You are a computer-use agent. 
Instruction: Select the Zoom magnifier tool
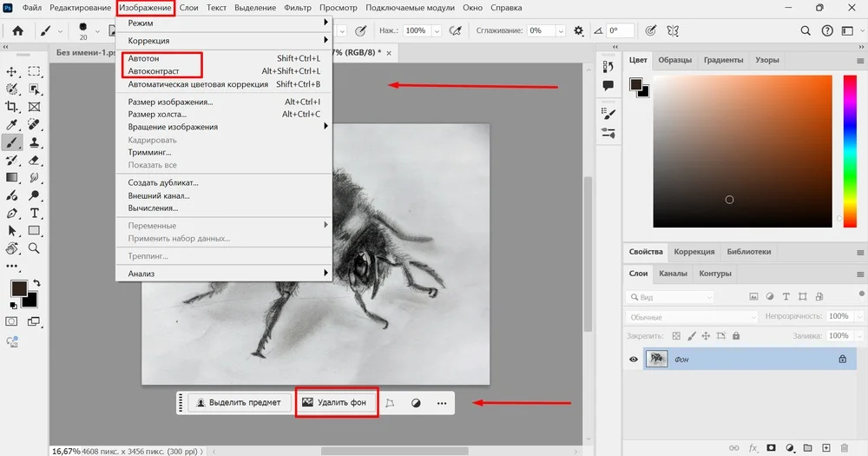[35, 248]
